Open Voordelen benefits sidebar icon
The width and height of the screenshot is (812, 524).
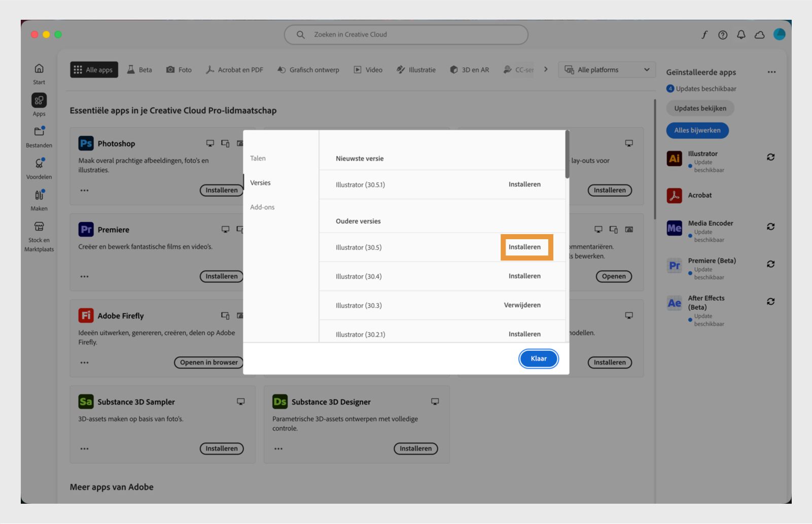(39, 163)
